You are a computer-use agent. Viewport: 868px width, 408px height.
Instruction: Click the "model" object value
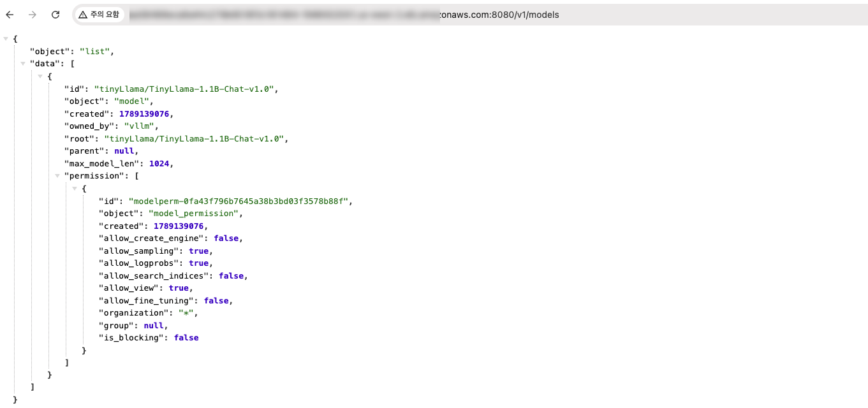pos(132,101)
